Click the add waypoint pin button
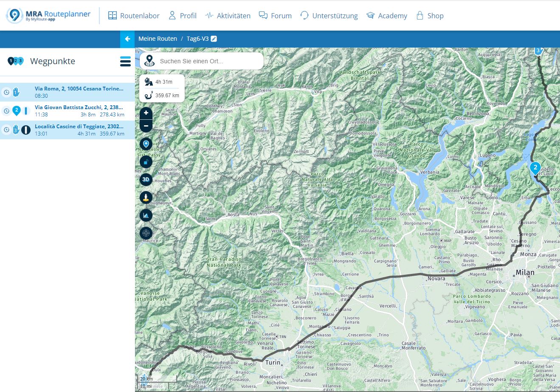Image resolution: width=560 pixels, height=392 pixels. [146, 144]
